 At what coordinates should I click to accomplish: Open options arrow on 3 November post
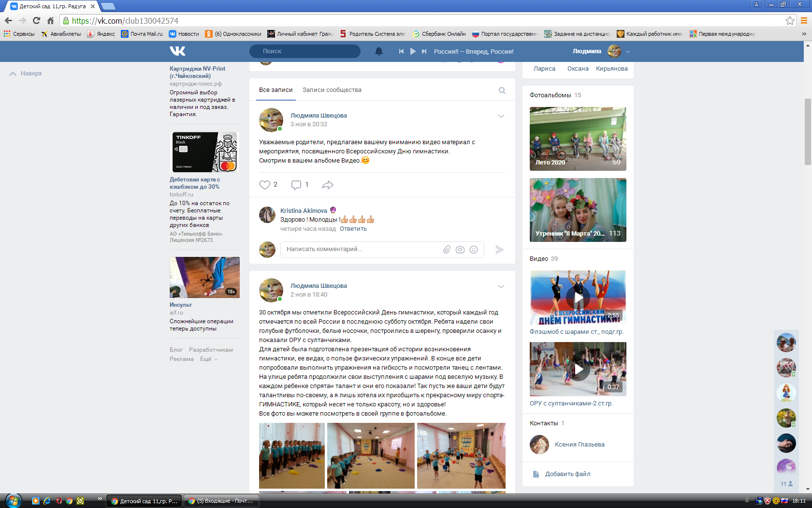click(501, 116)
